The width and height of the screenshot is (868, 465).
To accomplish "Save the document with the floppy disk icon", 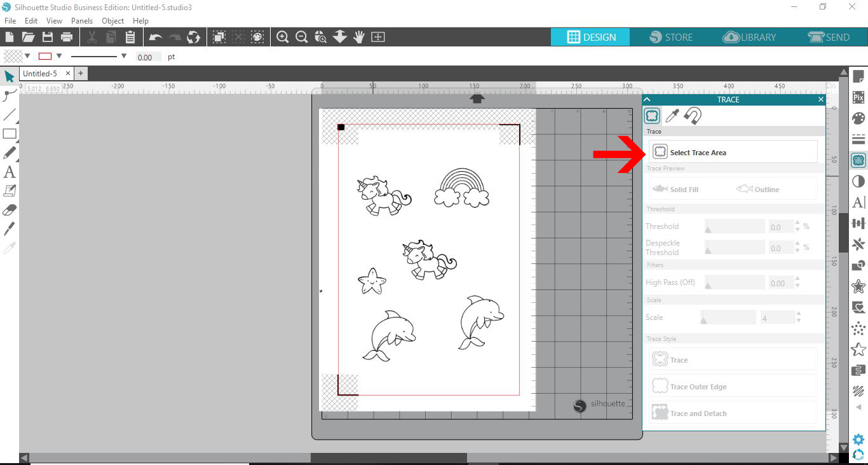I will 48,37.
